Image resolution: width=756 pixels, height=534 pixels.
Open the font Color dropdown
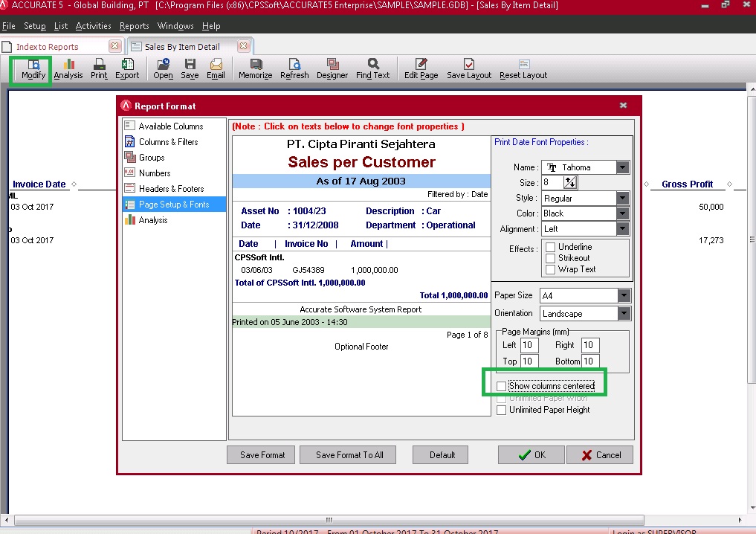point(623,213)
